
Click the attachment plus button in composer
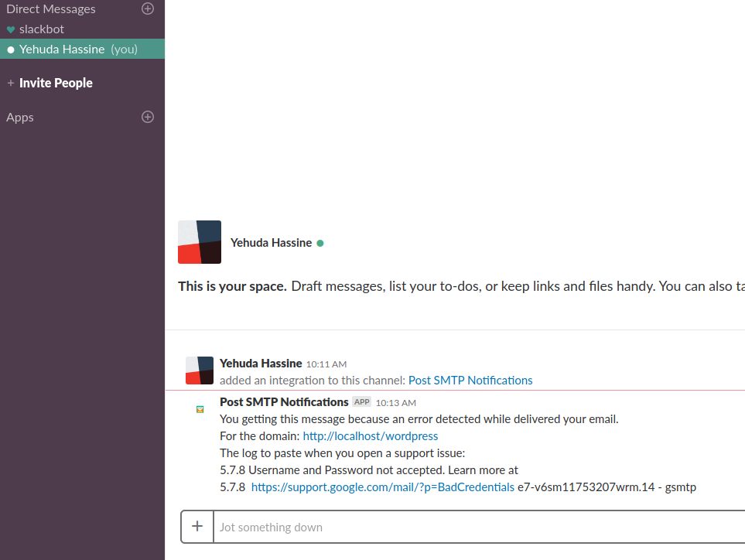(x=197, y=526)
